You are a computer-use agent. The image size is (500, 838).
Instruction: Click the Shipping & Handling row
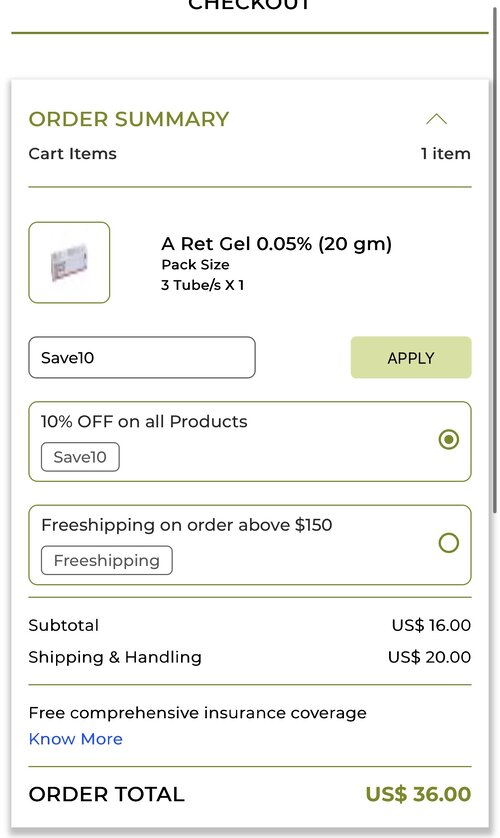[x=250, y=657]
